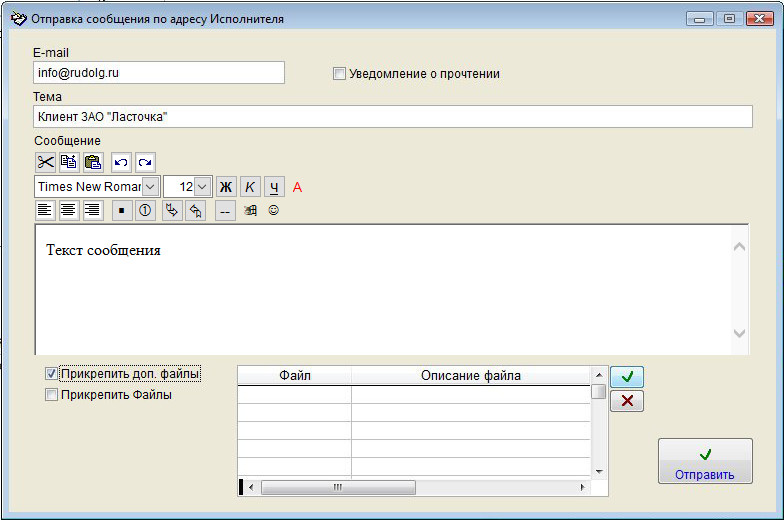This screenshot has height=520, width=784.
Task: Center-align the message text
Action: pyautogui.click(x=69, y=210)
